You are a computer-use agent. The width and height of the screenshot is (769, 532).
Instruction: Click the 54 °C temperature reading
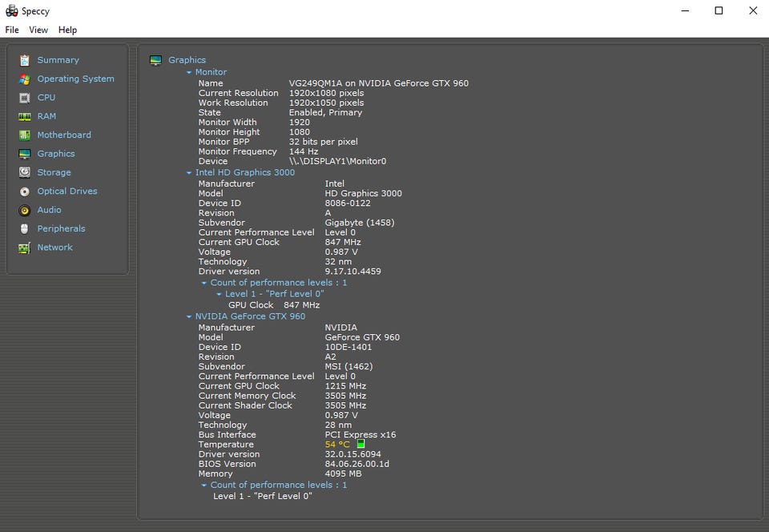tap(337, 444)
